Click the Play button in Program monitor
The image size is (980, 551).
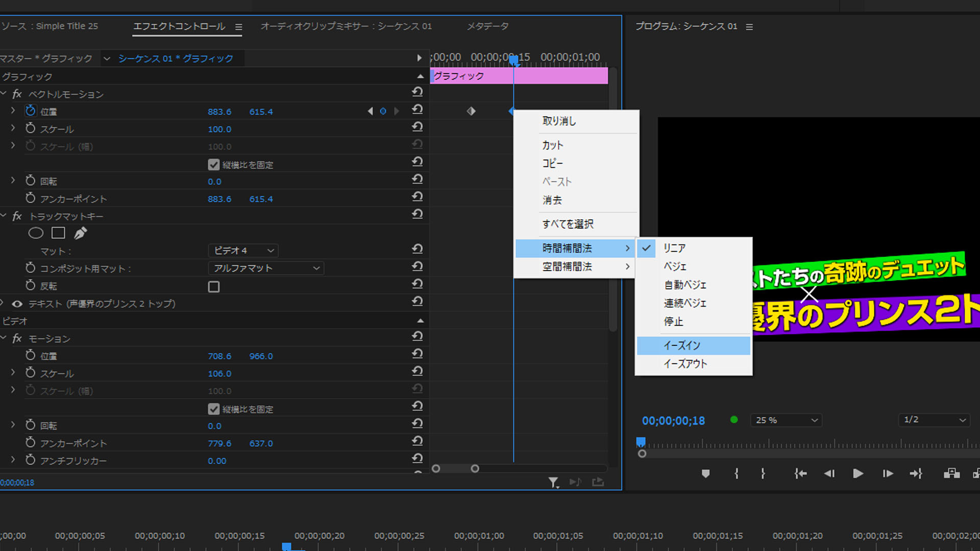coord(858,473)
